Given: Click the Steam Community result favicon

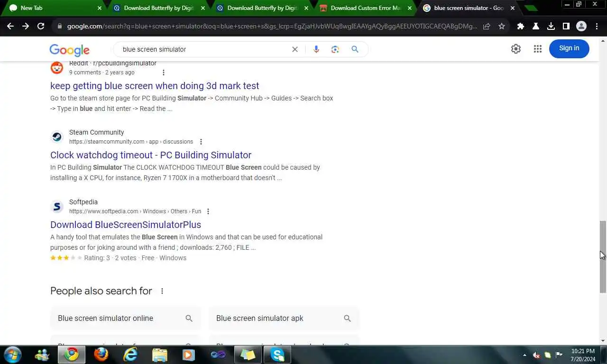Looking at the screenshot, I should click(x=57, y=137).
